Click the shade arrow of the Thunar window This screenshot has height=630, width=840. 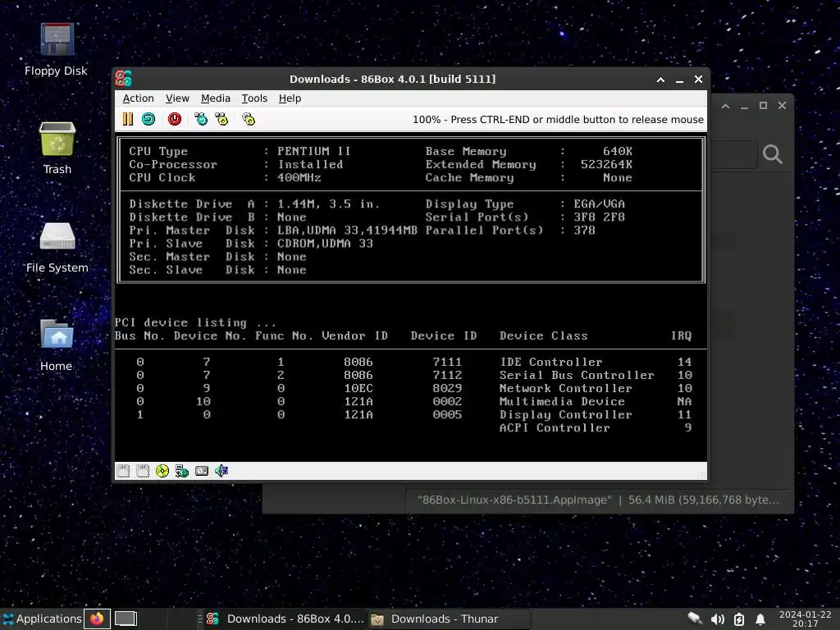click(725, 106)
